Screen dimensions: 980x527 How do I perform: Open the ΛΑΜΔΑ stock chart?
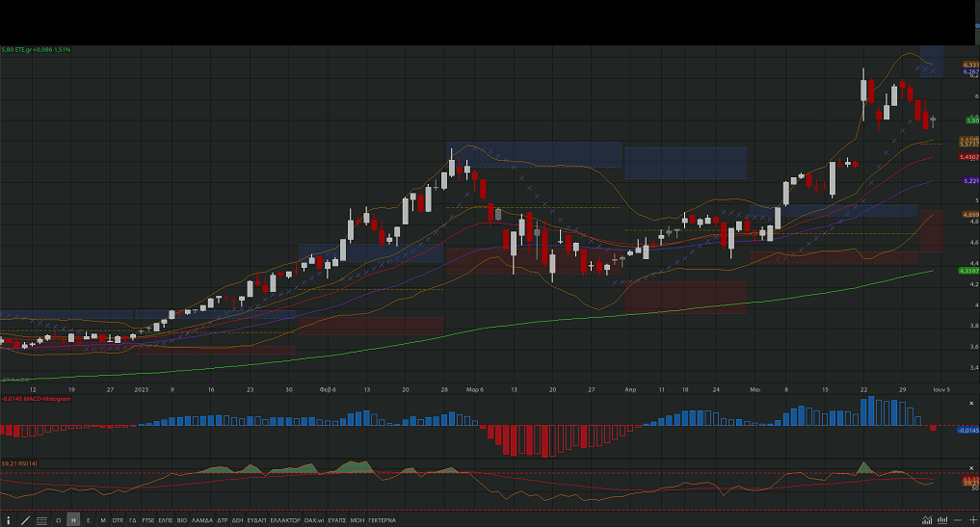point(201,520)
